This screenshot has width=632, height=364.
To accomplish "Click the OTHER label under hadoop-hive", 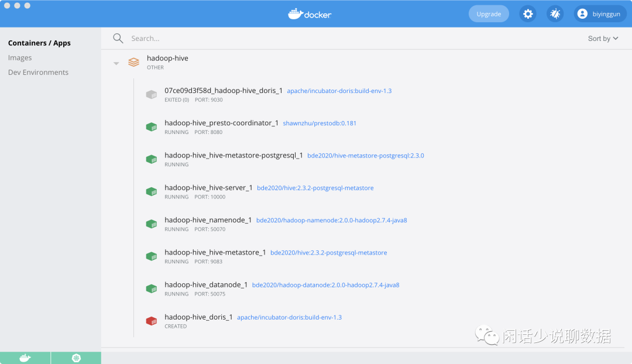I will [155, 68].
